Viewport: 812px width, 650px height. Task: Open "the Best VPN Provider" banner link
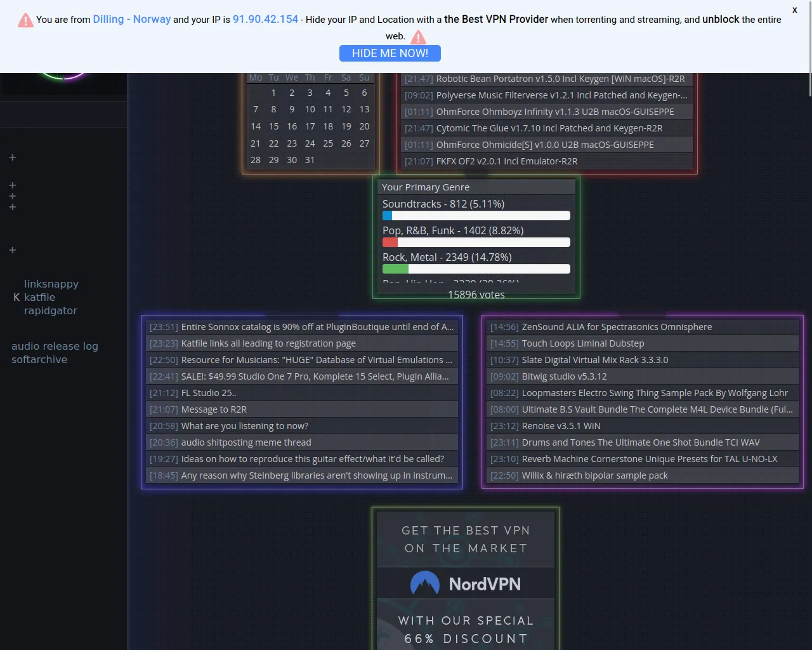coord(496,19)
